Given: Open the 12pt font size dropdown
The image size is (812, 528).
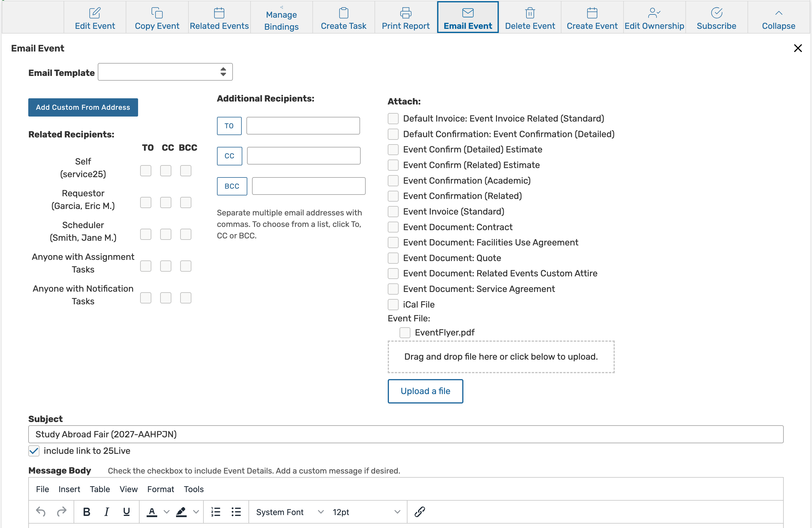Looking at the screenshot, I should pyautogui.click(x=366, y=512).
